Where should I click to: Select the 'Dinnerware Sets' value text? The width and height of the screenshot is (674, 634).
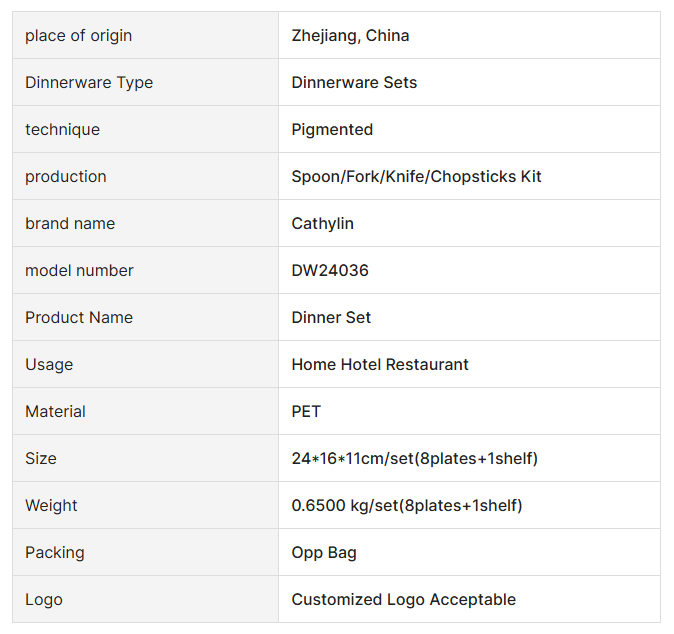(x=354, y=83)
